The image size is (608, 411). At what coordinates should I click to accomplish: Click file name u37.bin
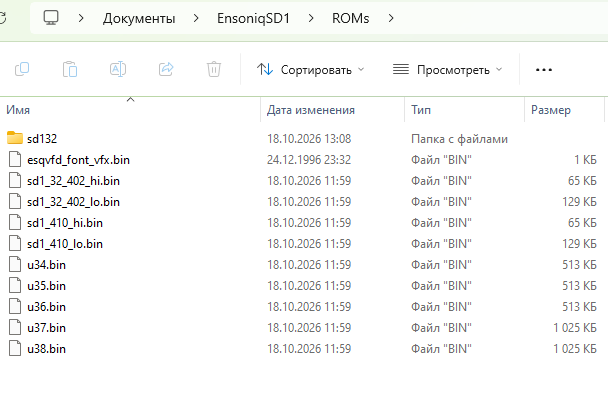(x=46, y=327)
